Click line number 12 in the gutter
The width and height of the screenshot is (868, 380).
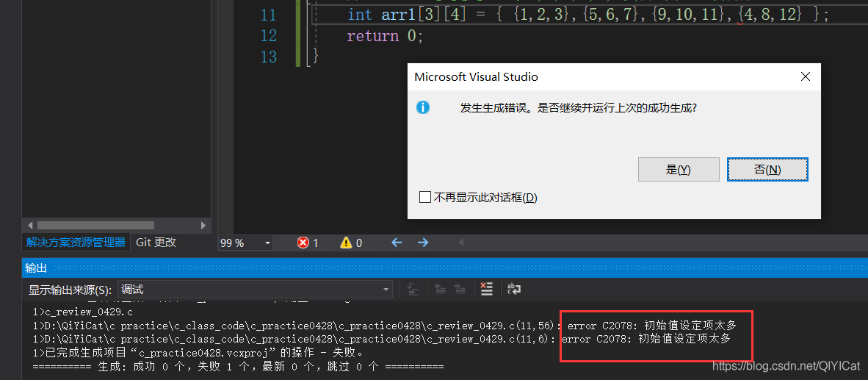coord(269,36)
